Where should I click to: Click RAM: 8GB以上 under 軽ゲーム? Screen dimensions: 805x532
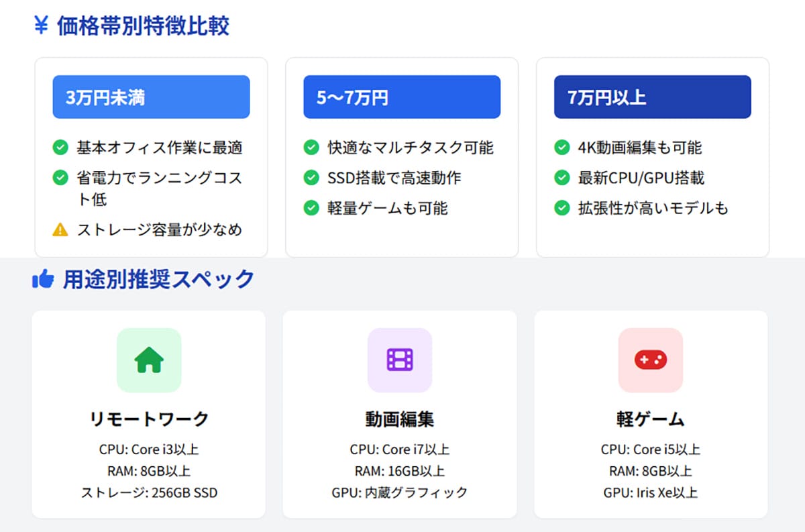pyautogui.click(x=651, y=471)
